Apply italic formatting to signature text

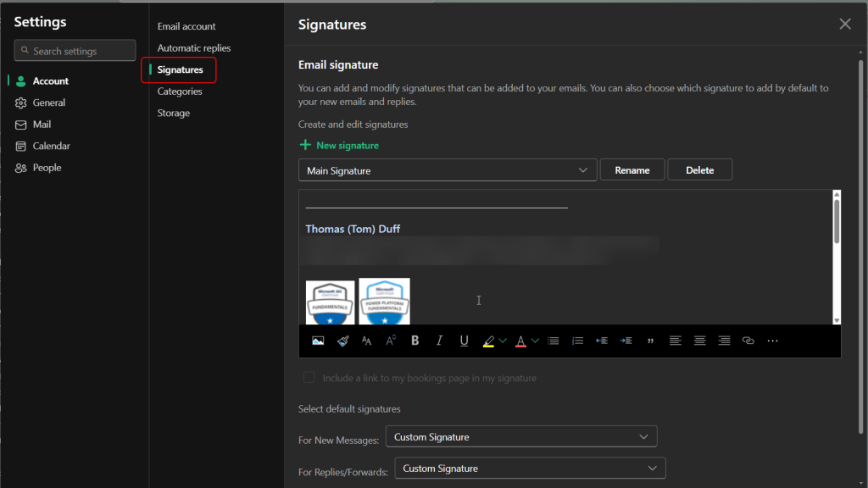[439, 341]
